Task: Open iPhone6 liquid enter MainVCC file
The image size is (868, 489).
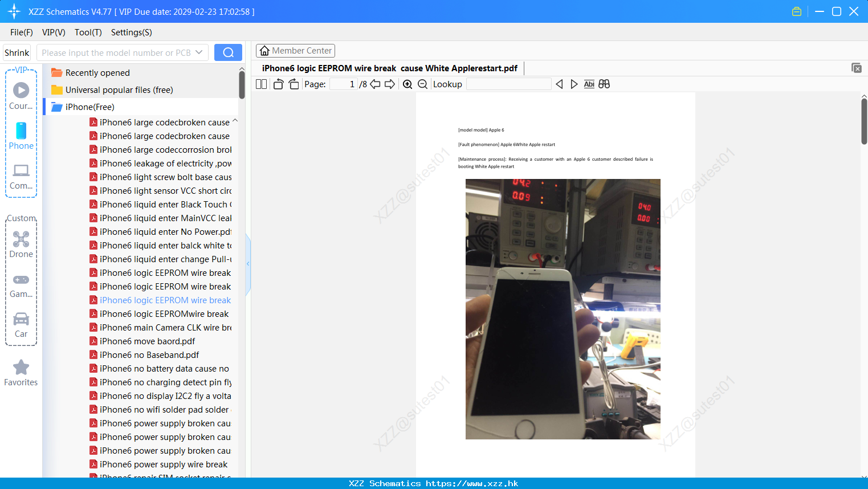Action: 161,218
